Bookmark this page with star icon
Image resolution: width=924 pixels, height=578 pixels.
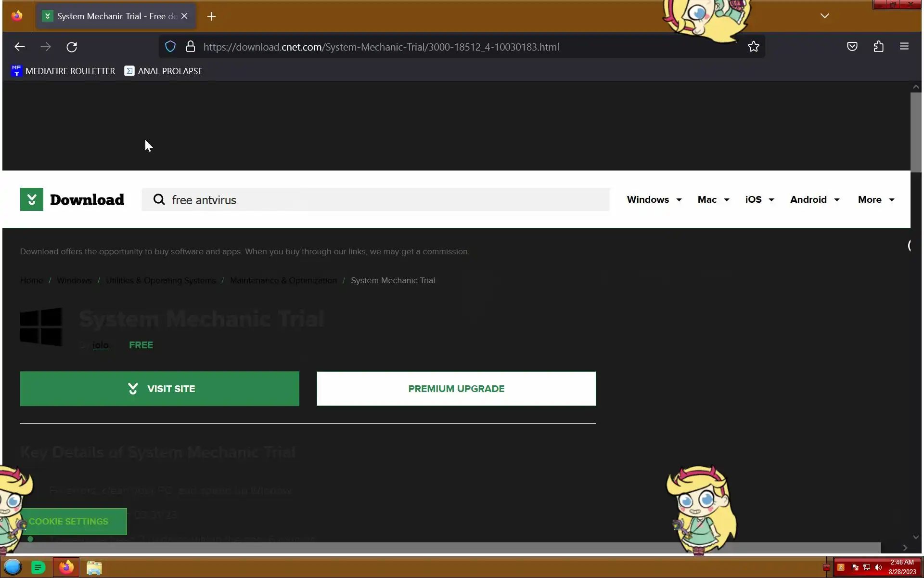point(753,47)
